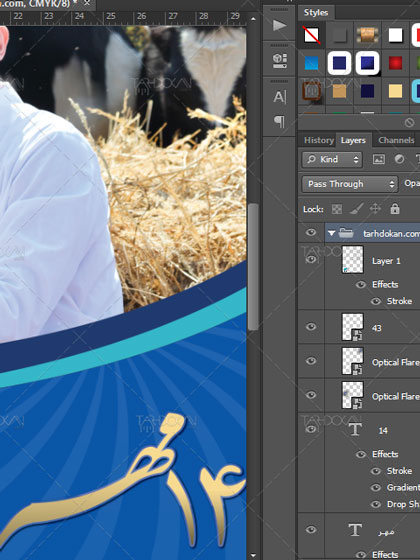Open the Kind filter dropdown
Image resolution: width=420 pixels, height=560 pixels.
tap(332, 159)
